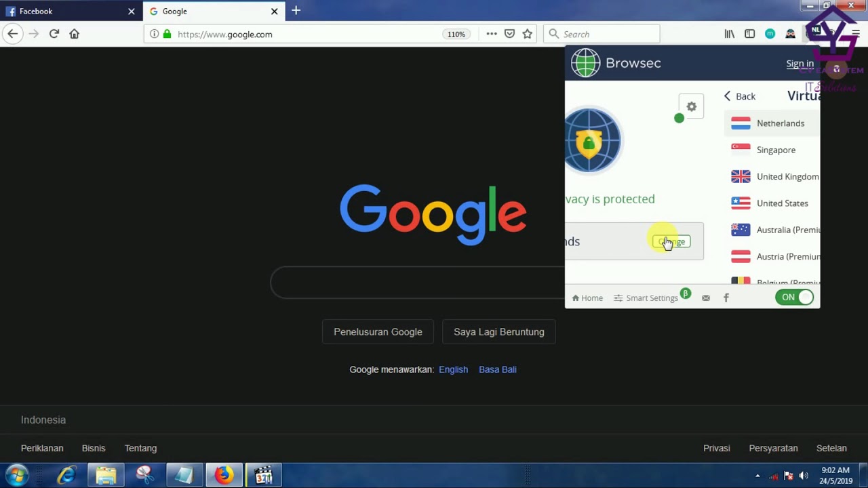Image resolution: width=868 pixels, height=488 pixels.
Task: Open Persyaratan footer link
Action: tap(773, 448)
